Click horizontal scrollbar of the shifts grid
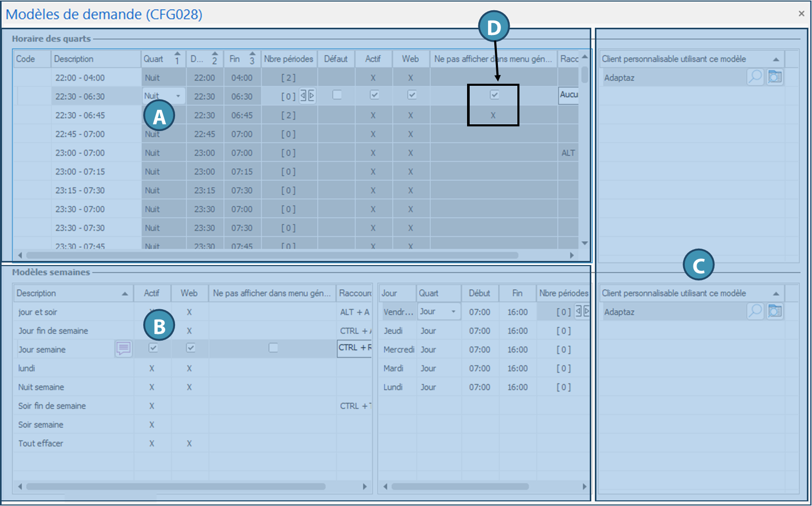 tap(272, 255)
